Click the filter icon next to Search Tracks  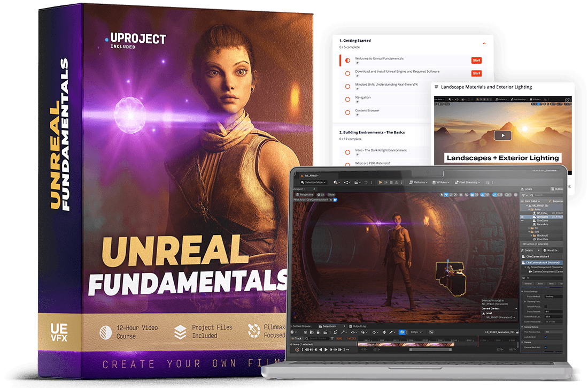[332, 338]
